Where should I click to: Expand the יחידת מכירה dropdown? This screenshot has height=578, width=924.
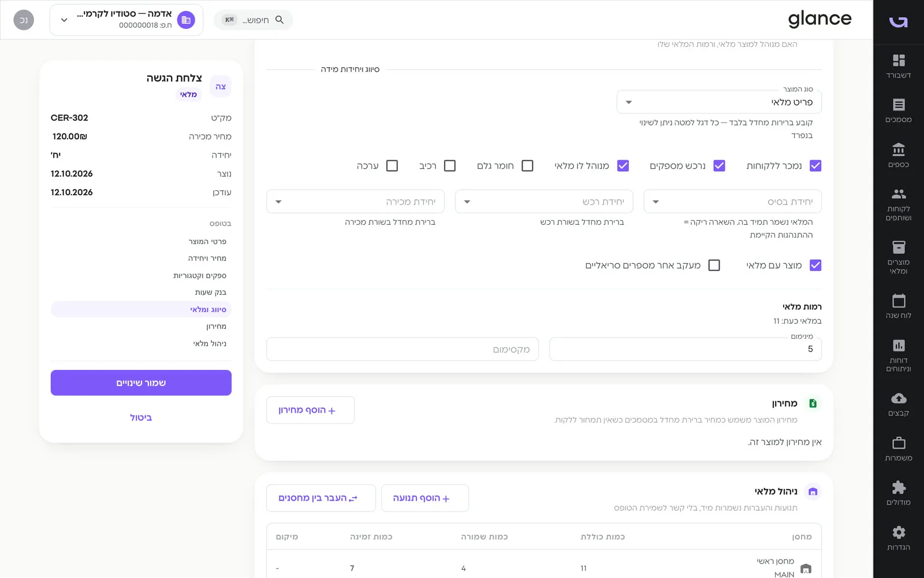[355, 202]
